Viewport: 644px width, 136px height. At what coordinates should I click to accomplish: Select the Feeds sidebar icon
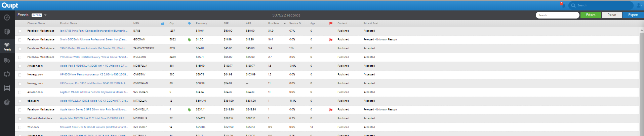tap(7, 46)
